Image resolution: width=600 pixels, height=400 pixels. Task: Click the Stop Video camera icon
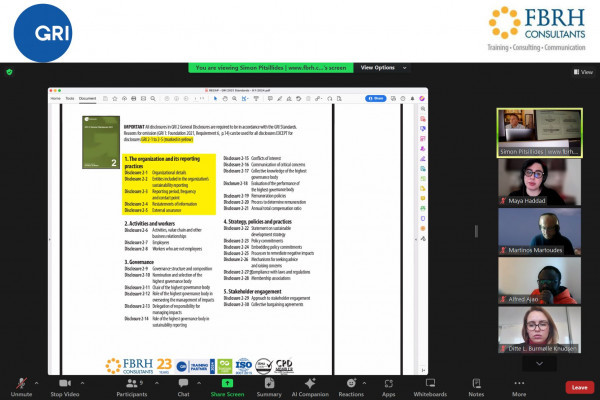pos(67,383)
